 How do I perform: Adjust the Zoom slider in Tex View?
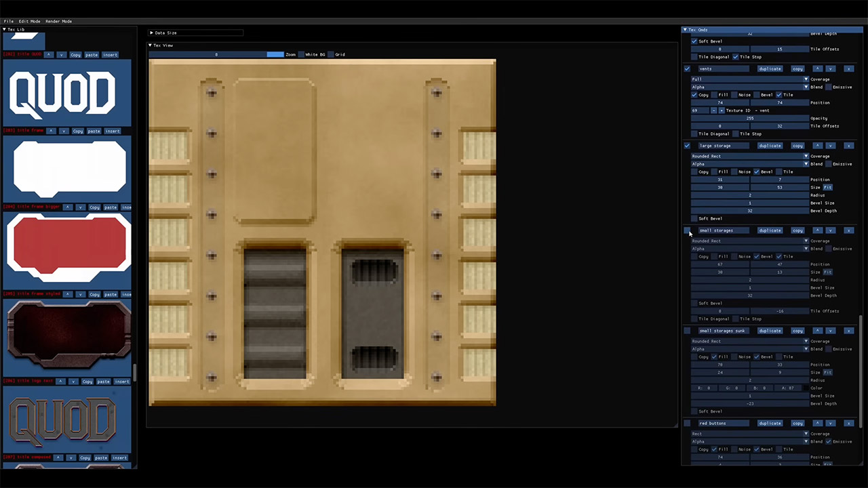coord(275,54)
